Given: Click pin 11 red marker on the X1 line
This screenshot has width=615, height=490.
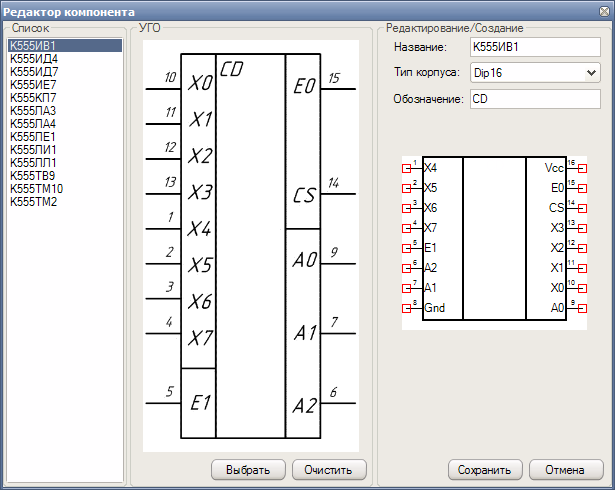Looking at the screenshot, I should 582,268.
